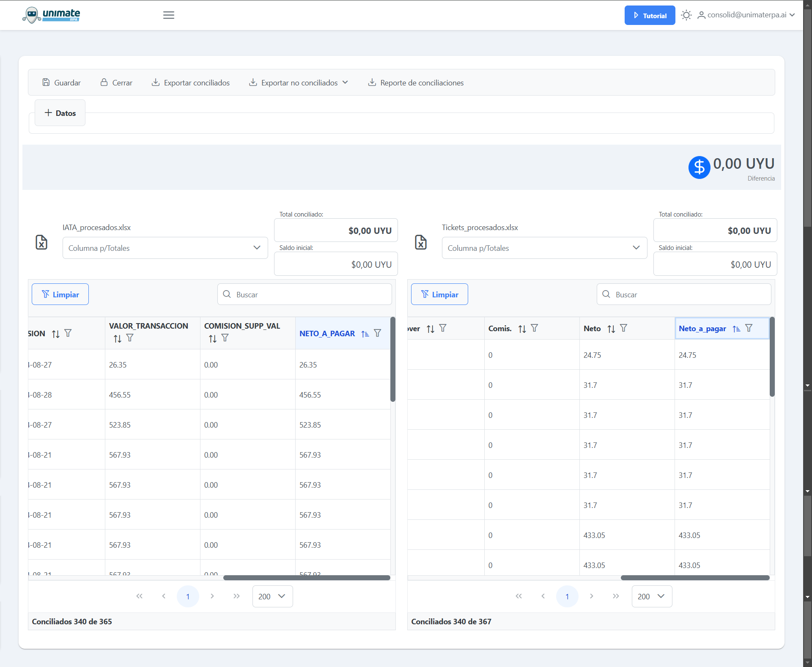812x667 pixels.
Task: Toggle sort on NETO_A_PAGAR column
Action: pyautogui.click(x=365, y=334)
